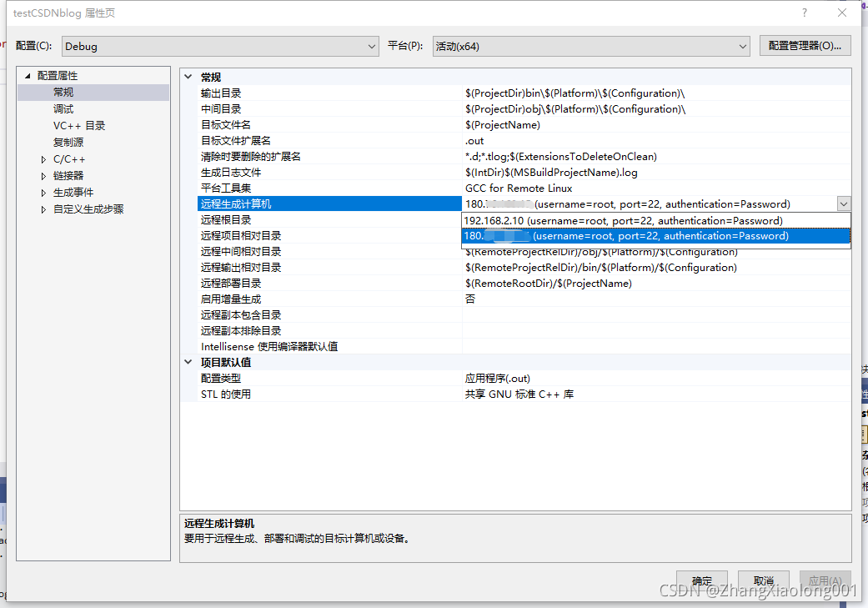Viewport: 868px width, 608px height.
Task: Click the 共享 GNU 标准 C++ 库 value
Action: pos(519,394)
